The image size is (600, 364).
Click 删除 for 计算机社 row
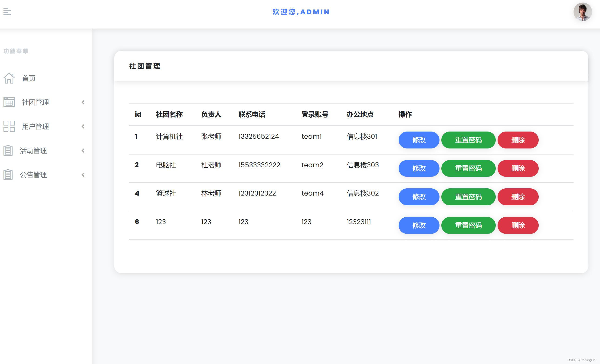[x=518, y=140]
